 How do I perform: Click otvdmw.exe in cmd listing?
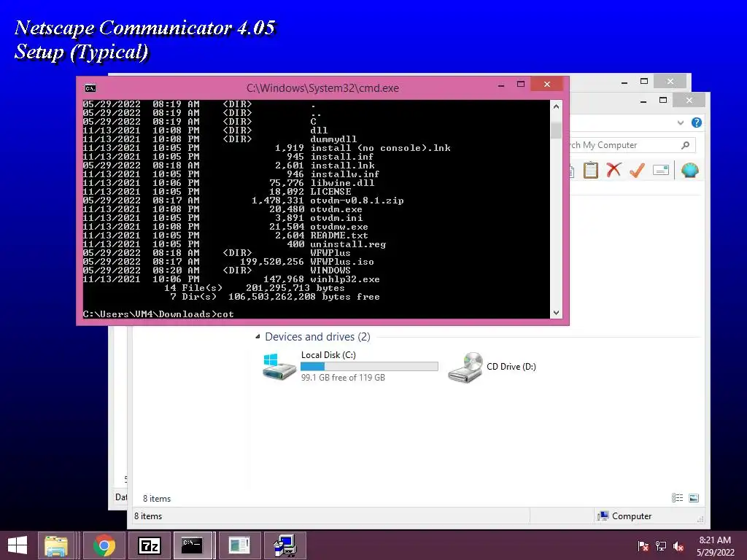(339, 227)
